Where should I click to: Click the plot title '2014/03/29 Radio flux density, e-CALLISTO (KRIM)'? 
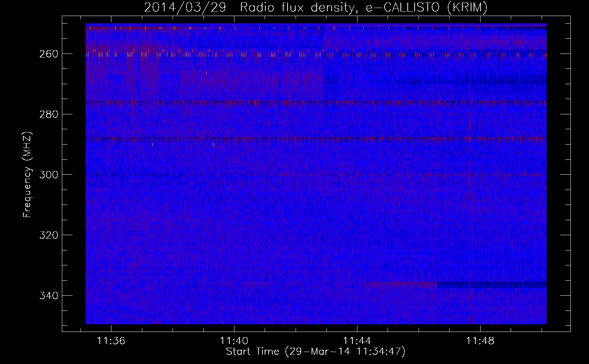pos(316,8)
